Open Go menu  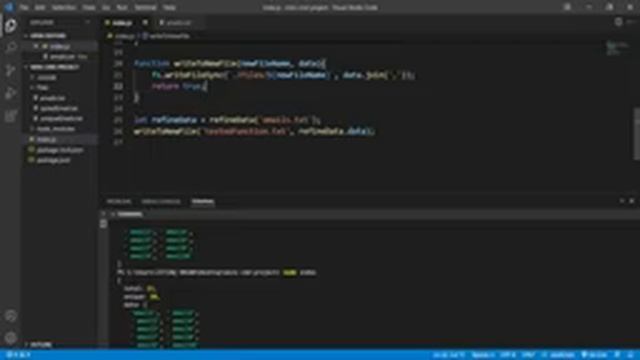(x=106, y=7)
